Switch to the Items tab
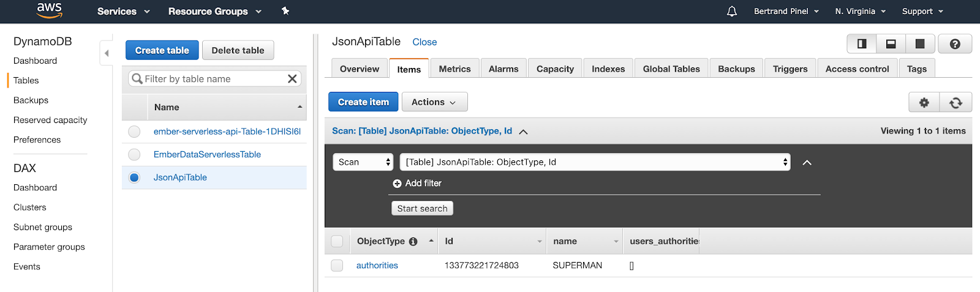Screen dimensions: 980x292 pyautogui.click(x=409, y=69)
